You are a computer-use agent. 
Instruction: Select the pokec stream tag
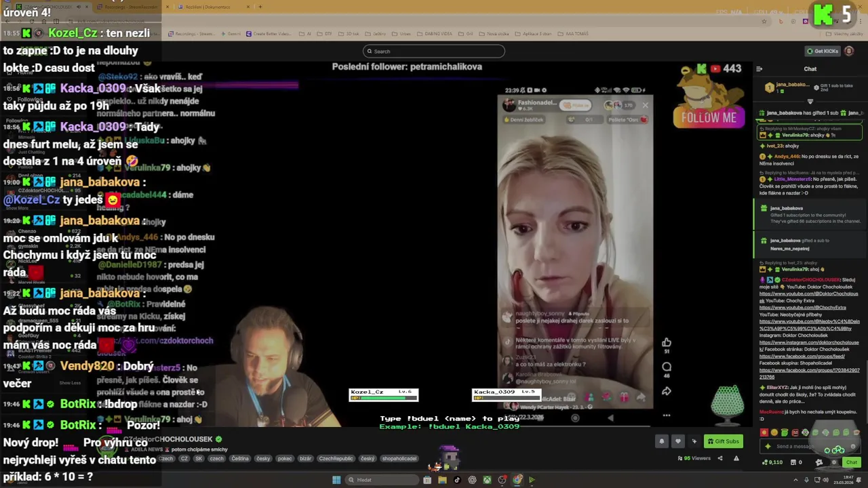[x=285, y=459]
